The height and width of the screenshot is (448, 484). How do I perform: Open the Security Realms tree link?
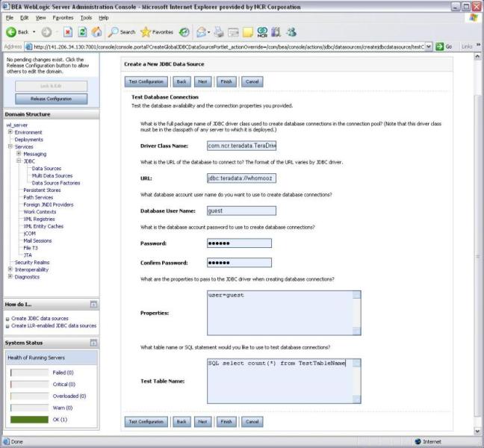click(x=32, y=262)
